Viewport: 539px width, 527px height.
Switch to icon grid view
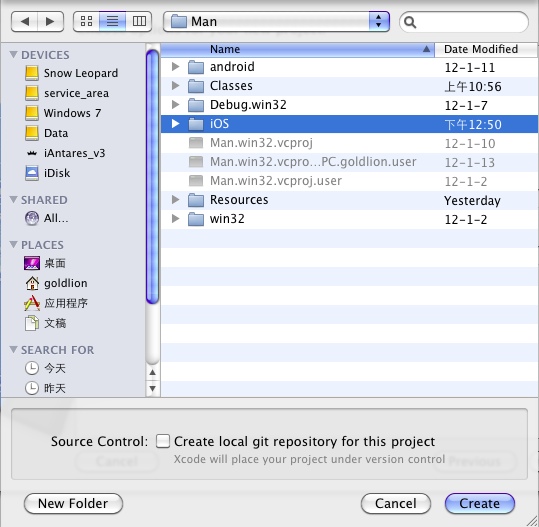pos(86,21)
